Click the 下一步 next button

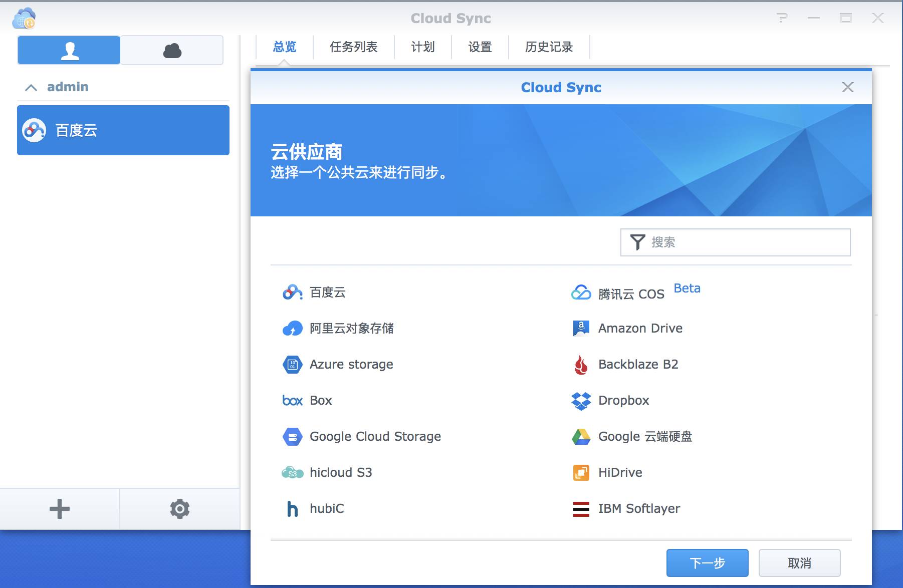(x=708, y=563)
